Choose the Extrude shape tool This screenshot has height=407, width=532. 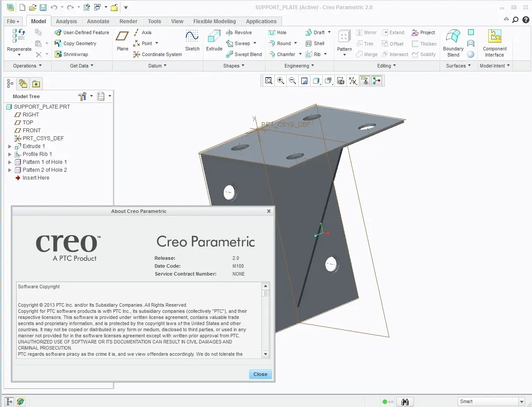tap(214, 40)
